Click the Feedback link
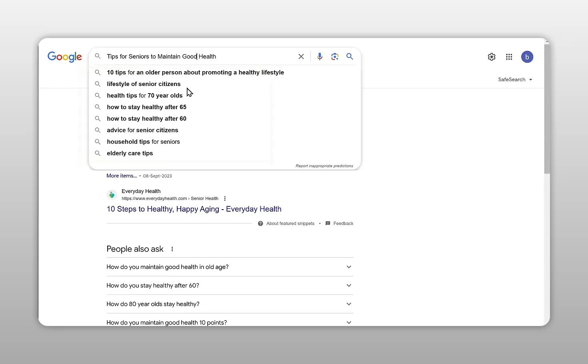The width and height of the screenshot is (588, 364). tap(343, 224)
